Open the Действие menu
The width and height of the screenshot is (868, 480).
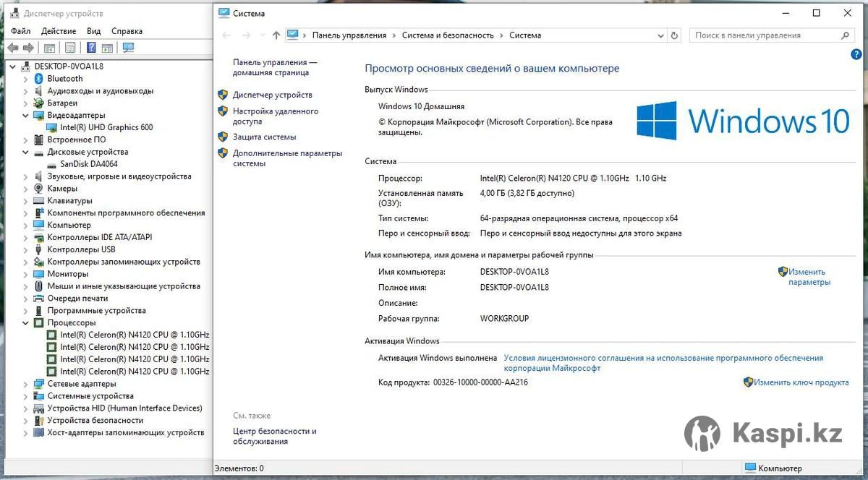59,31
